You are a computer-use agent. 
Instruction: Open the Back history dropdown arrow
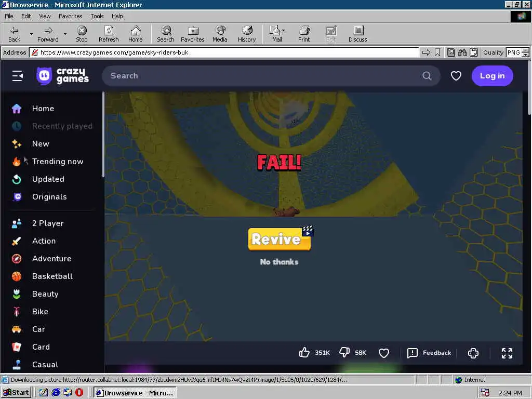click(x=31, y=34)
